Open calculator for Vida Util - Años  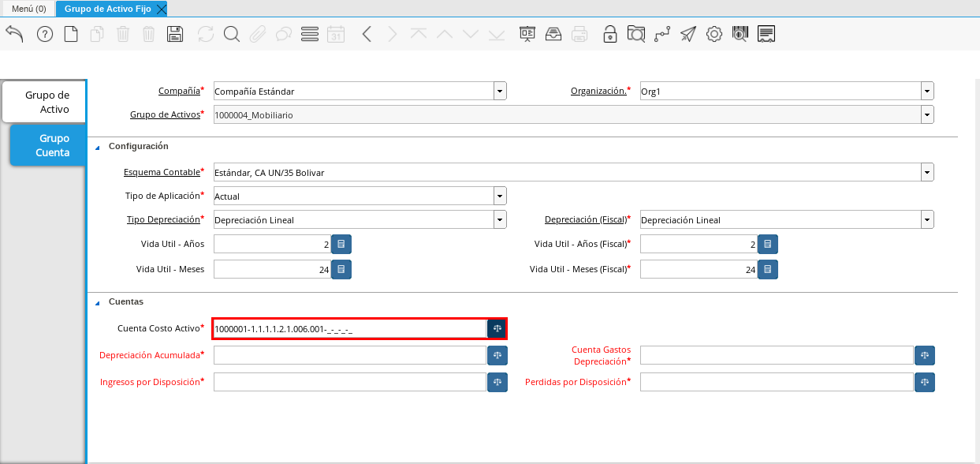(x=341, y=245)
